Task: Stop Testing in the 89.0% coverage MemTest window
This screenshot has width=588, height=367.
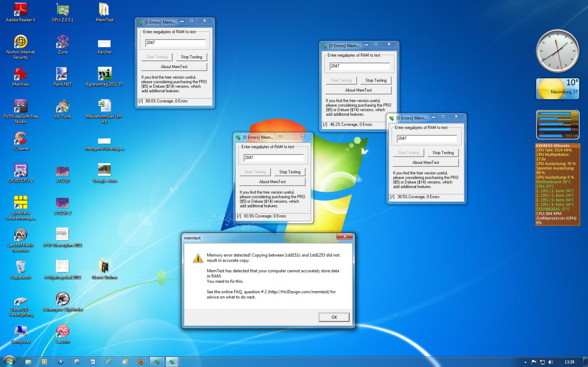Action: 191,57
